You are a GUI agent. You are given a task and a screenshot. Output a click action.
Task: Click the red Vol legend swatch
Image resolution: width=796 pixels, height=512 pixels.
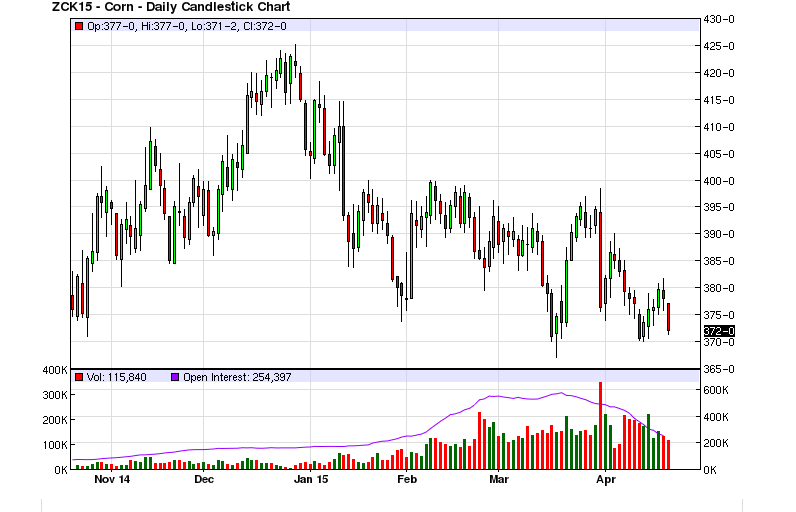click(79, 378)
